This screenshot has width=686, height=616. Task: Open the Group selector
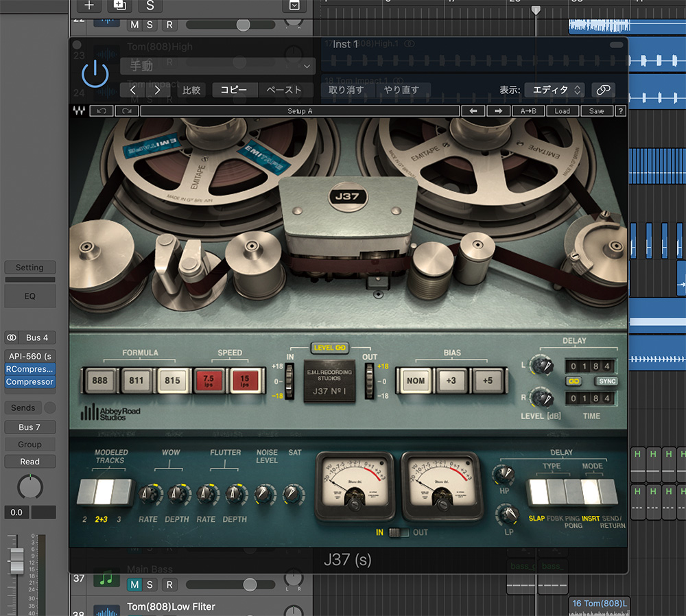29,444
